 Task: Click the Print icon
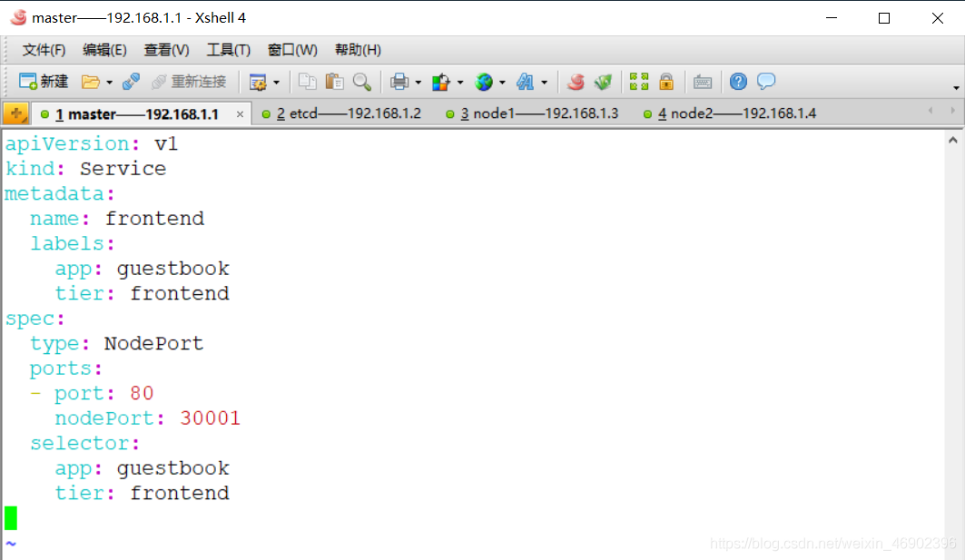pyautogui.click(x=399, y=81)
